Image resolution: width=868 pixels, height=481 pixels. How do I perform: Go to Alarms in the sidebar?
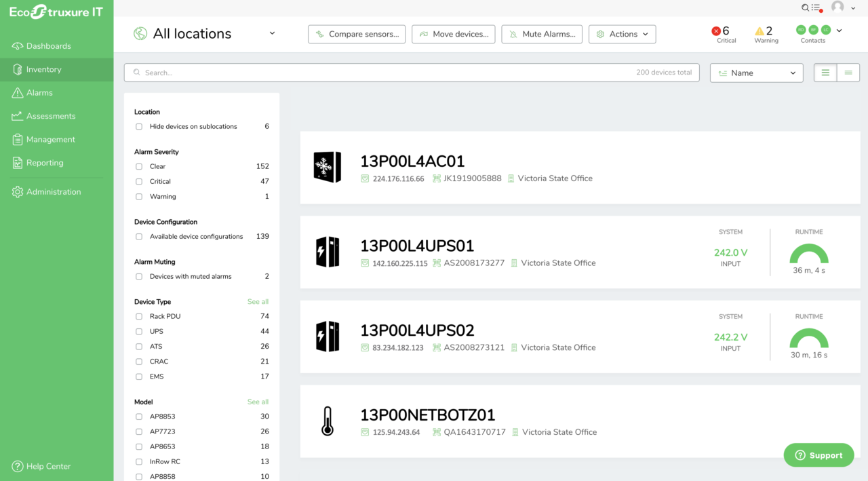tap(39, 93)
